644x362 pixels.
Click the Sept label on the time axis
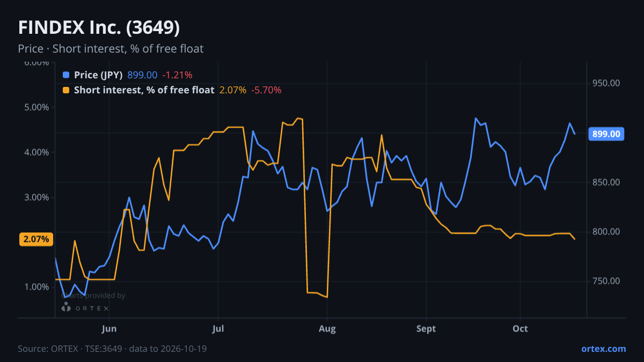pyautogui.click(x=427, y=328)
